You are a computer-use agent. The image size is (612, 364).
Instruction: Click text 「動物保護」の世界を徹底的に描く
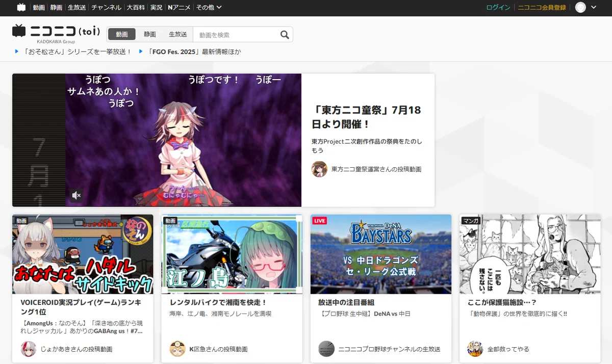[x=517, y=314]
